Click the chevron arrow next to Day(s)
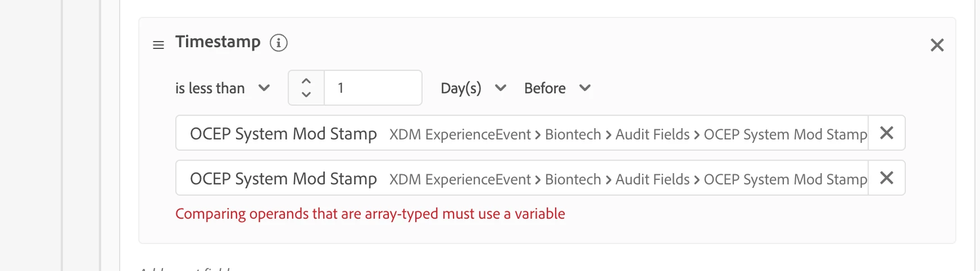 (x=501, y=88)
